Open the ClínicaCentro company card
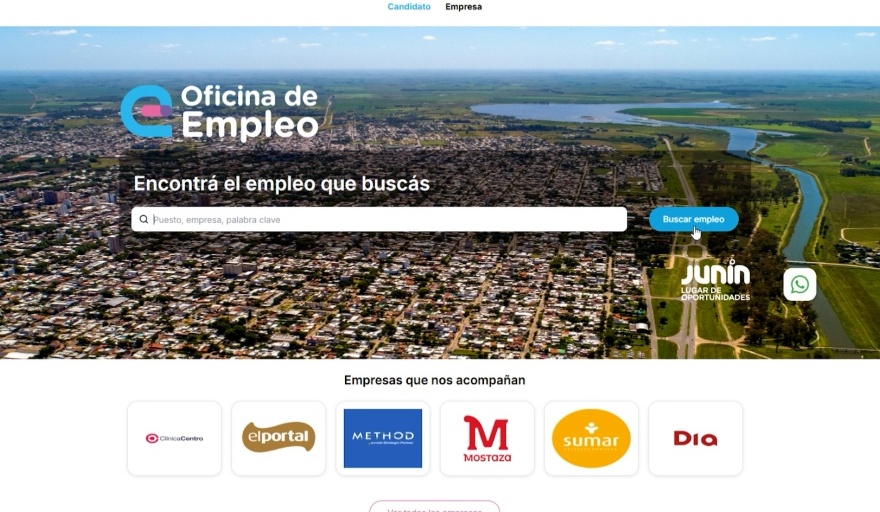The width and height of the screenshot is (880, 512). [x=175, y=438]
